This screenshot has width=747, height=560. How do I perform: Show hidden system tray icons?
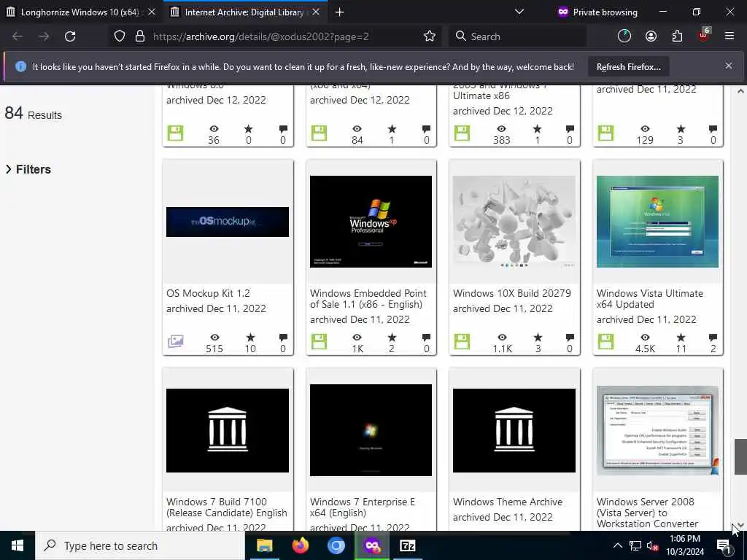pyautogui.click(x=617, y=545)
